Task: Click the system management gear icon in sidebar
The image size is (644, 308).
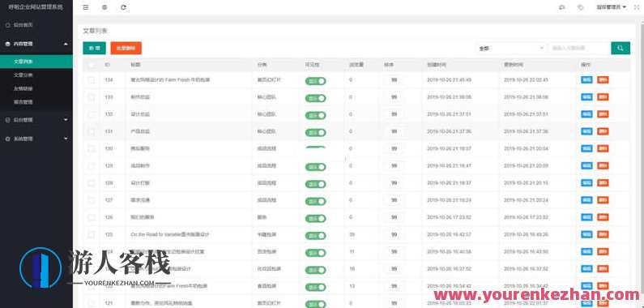Action: tap(7, 139)
